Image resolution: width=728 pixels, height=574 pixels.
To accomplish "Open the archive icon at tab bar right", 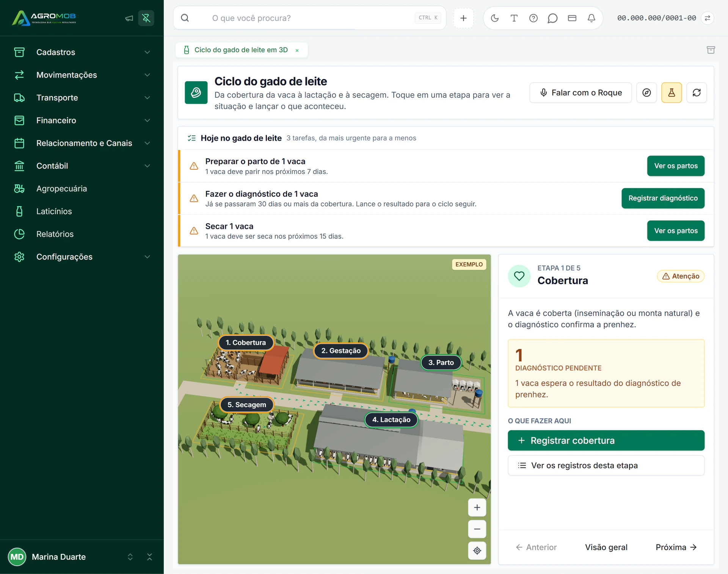I will point(711,50).
